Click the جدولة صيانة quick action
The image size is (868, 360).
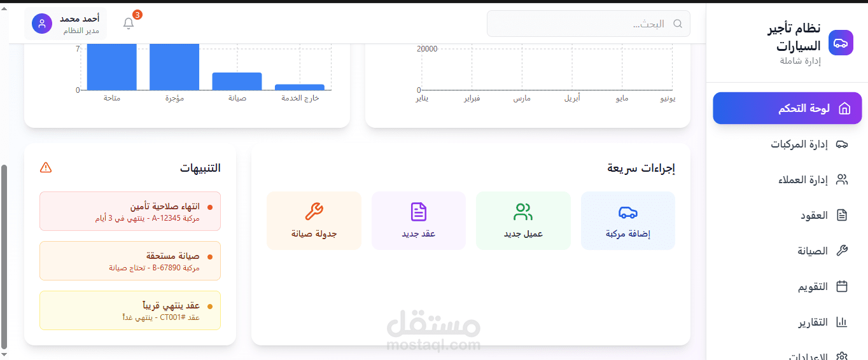coord(314,221)
